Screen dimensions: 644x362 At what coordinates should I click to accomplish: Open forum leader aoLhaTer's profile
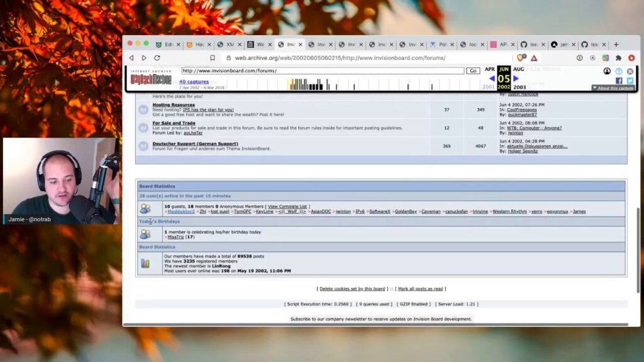coord(193,133)
